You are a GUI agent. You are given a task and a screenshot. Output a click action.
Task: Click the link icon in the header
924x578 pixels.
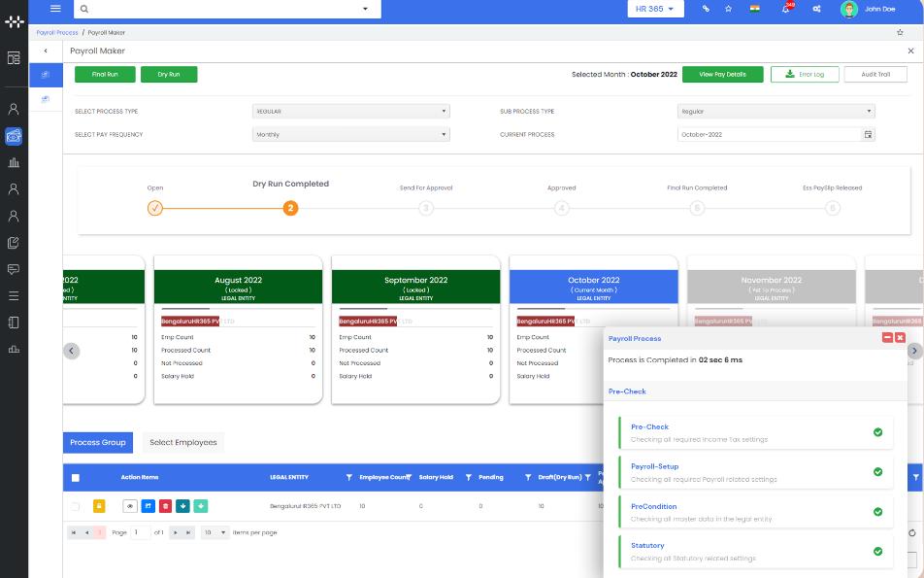(706, 9)
